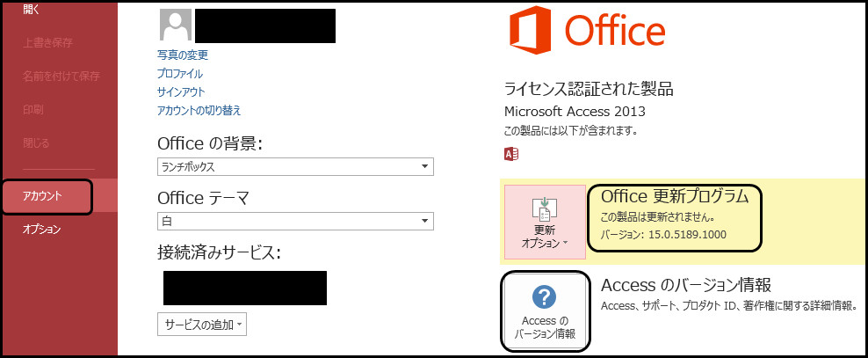Screen dimensions: 868x358
Task: Select 名前を付けて保存 in left menu
Action: pos(61,76)
